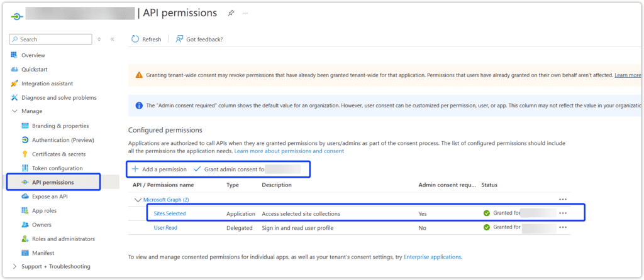Open the page title ellipsis menu
This screenshot has width=644, height=280.
click(245, 13)
